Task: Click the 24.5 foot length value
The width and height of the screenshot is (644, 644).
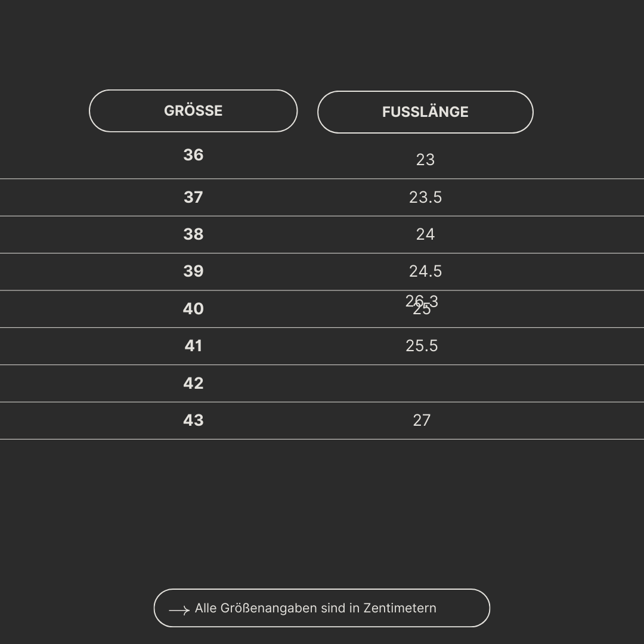Action: (x=425, y=271)
